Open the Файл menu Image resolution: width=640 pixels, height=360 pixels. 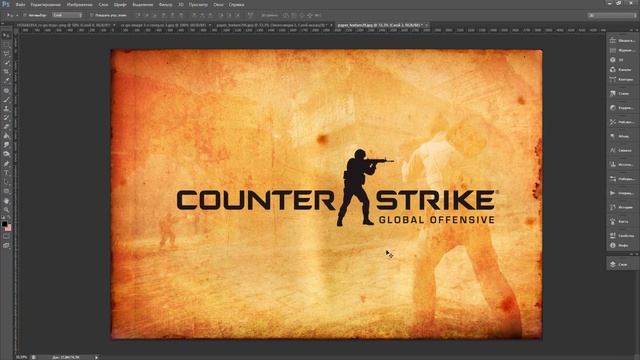click(20, 4)
